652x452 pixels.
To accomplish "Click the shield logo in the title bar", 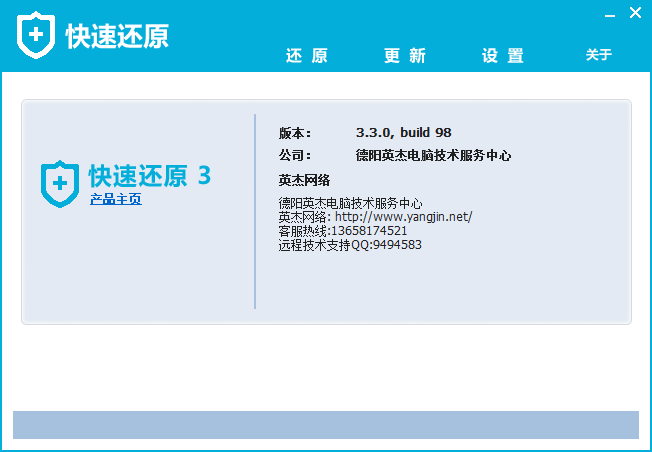I will (x=36, y=35).
